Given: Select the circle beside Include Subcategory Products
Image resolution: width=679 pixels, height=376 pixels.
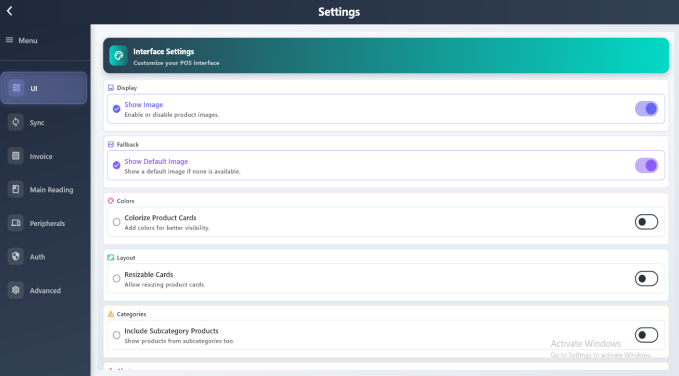Looking at the screenshot, I should coord(116,335).
